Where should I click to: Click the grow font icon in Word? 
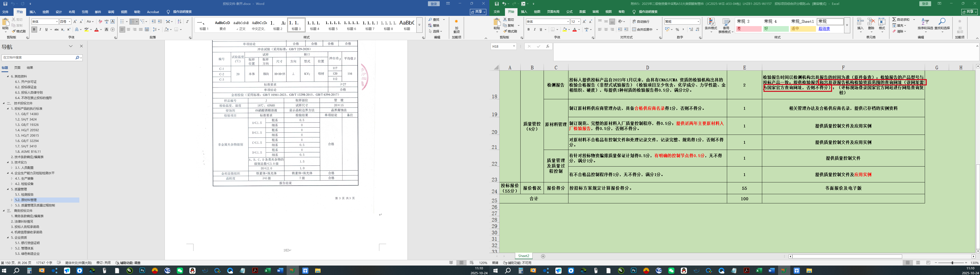pyautogui.click(x=75, y=22)
